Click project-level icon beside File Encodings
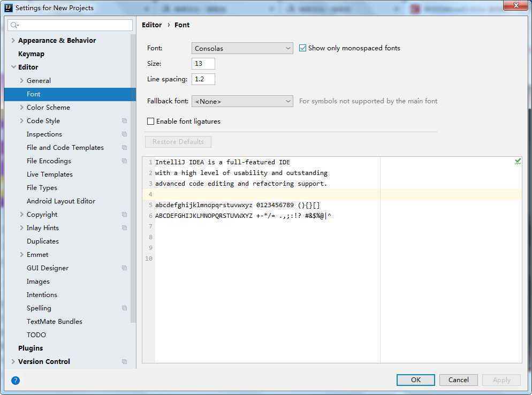 coord(125,161)
